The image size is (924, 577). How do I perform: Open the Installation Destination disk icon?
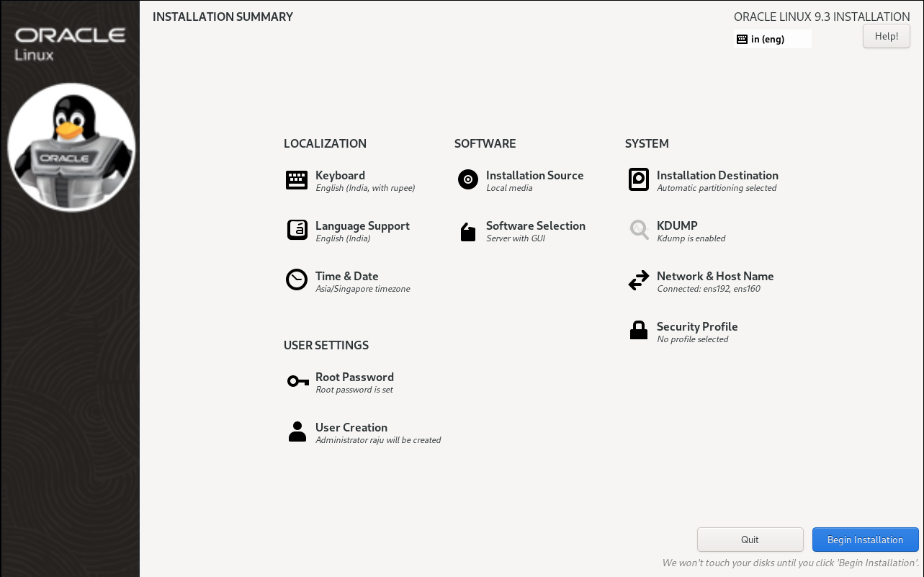(x=639, y=179)
